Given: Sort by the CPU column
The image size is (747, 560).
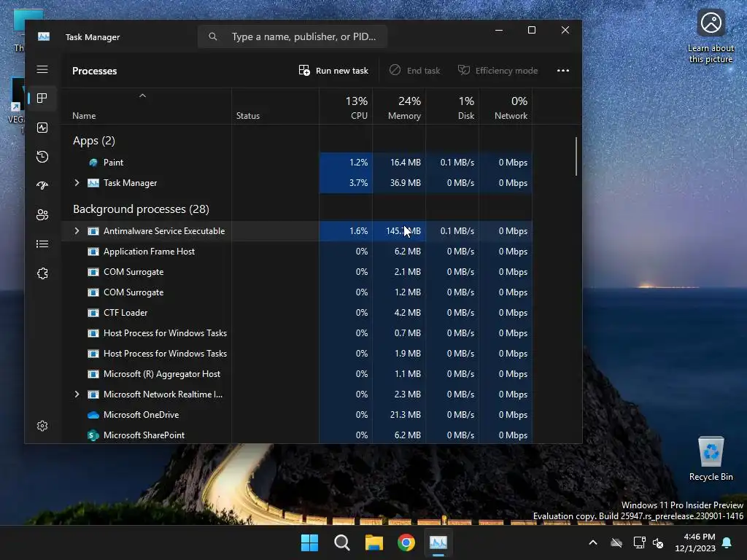Looking at the screenshot, I should pyautogui.click(x=346, y=108).
